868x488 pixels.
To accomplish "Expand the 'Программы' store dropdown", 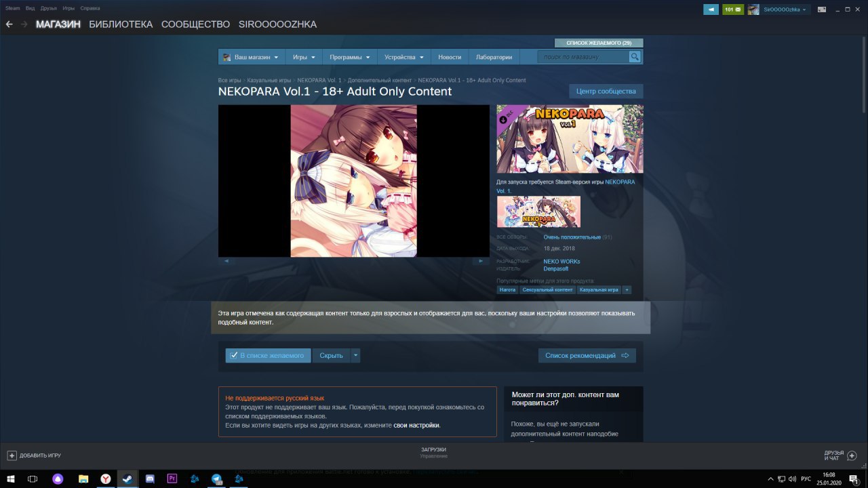I will [x=349, y=57].
